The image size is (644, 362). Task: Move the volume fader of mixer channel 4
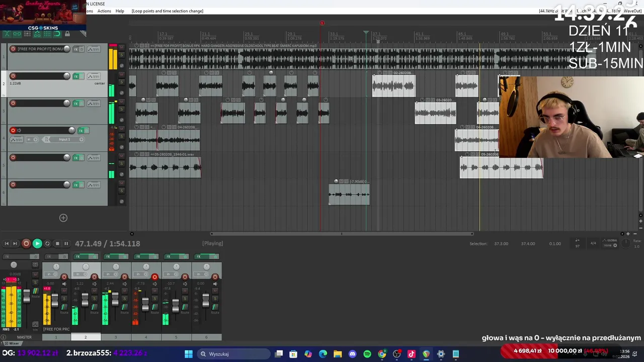(145, 304)
